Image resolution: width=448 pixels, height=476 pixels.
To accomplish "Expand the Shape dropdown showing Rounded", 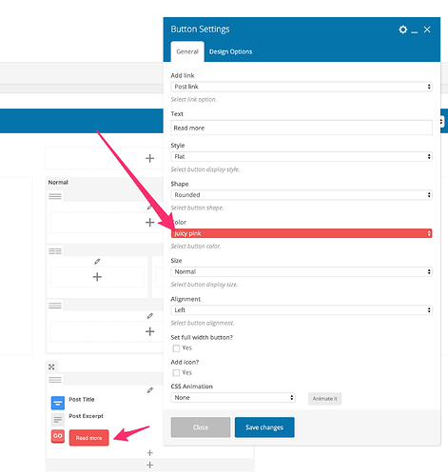I will (x=302, y=195).
